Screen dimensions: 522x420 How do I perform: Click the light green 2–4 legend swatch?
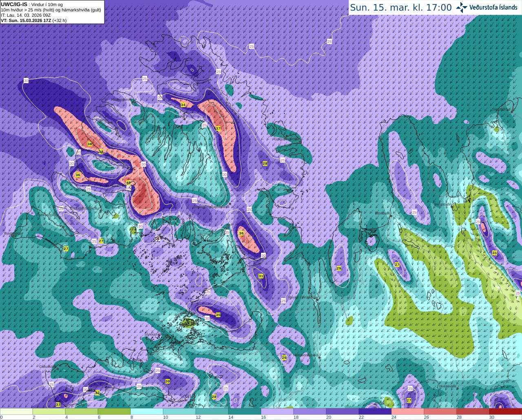pyautogui.click(x=49, y=411)
